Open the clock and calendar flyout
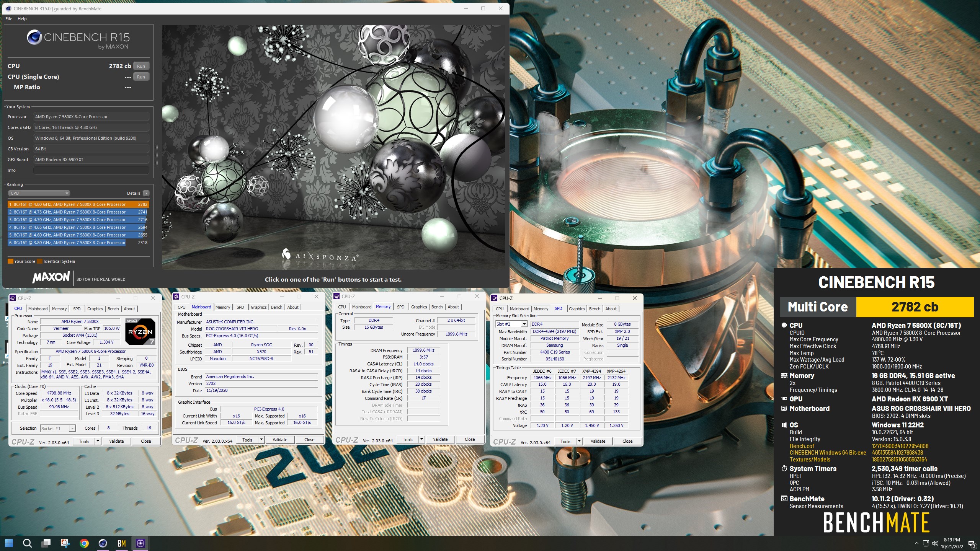Image resolution: width=980 pixels, height=551 pixels. pos(952,543)
